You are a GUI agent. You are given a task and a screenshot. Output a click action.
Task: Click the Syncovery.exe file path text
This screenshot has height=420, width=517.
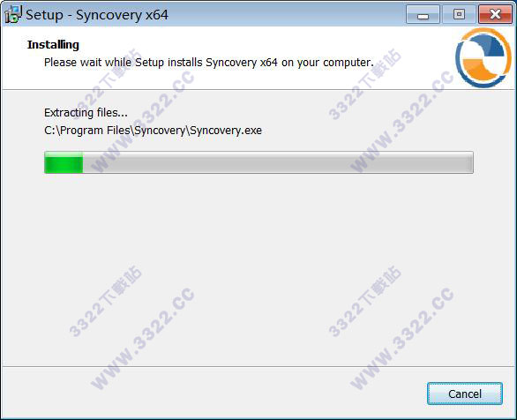153,131
